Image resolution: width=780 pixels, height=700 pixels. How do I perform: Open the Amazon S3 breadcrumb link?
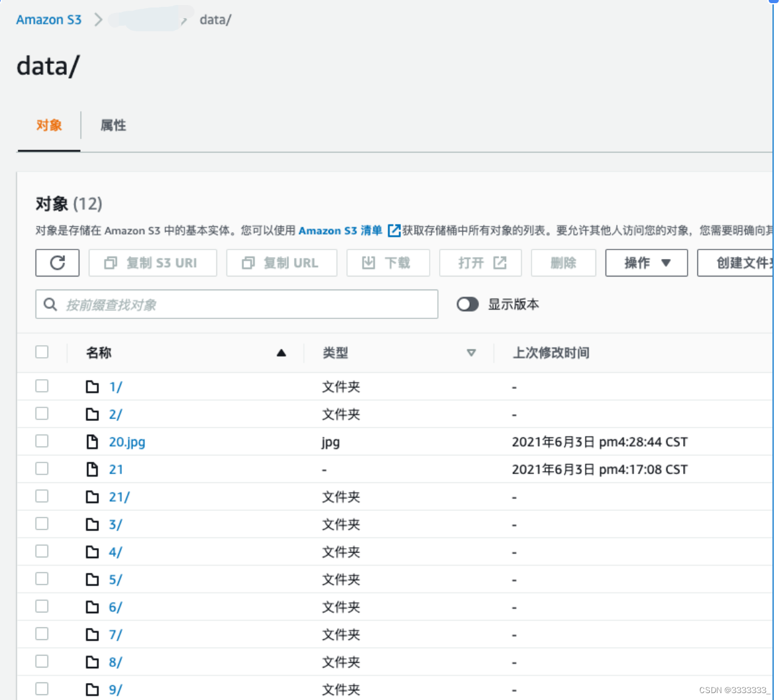click(x=48, y=19)
